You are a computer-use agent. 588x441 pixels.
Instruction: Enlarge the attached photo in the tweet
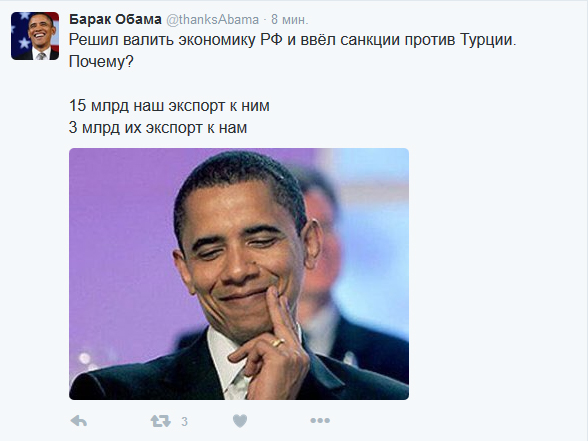coord(239,274)
